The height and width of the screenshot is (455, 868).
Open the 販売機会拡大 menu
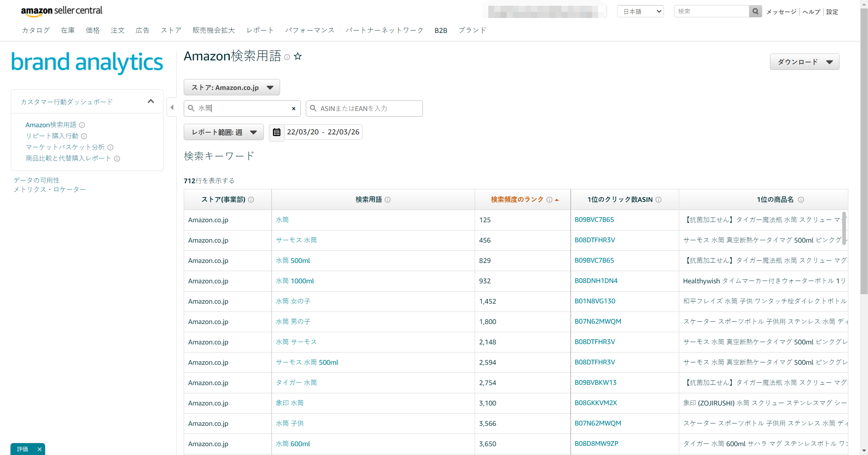coord(214,30)
